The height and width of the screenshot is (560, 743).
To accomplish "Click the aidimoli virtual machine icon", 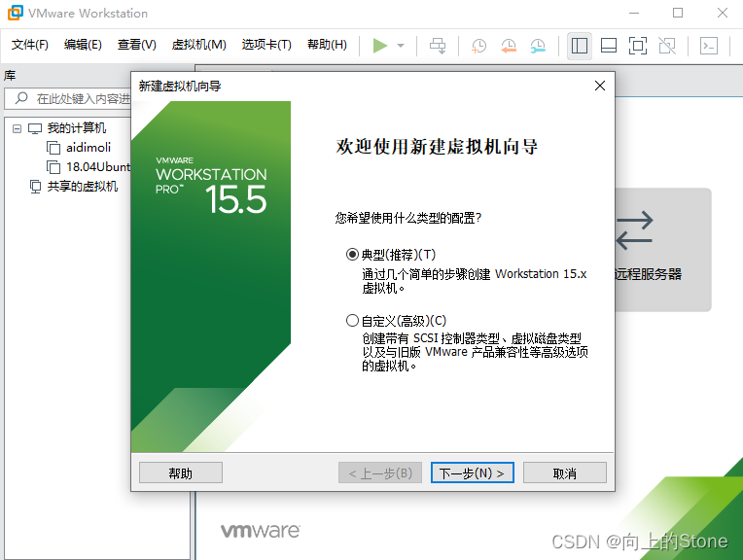I will pyautogui.click(x=53, y=148).
